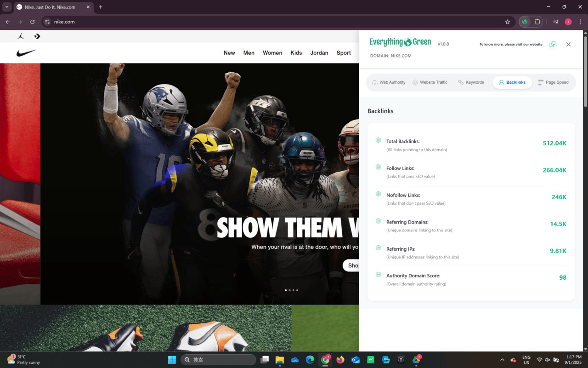588x368 pixels.
Task: Switch to the Website Traffic tab
Action: (430, 82)
